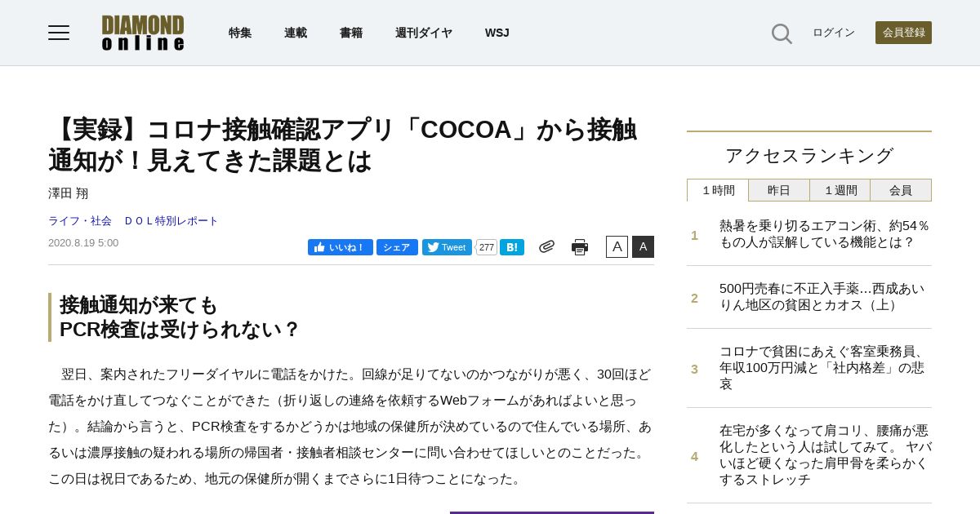Go to the DIAMOND online logo home
The width and height of the screenshot is (980, 514).
143,33
